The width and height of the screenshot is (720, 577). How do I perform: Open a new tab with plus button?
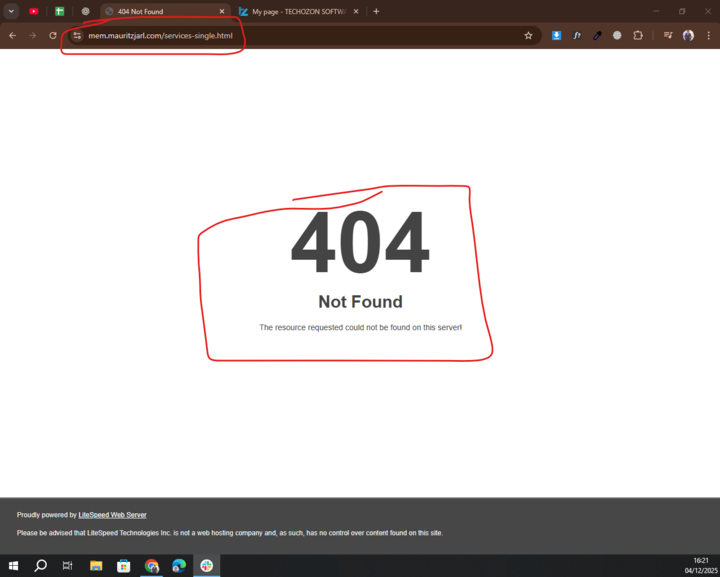(376, 11)
